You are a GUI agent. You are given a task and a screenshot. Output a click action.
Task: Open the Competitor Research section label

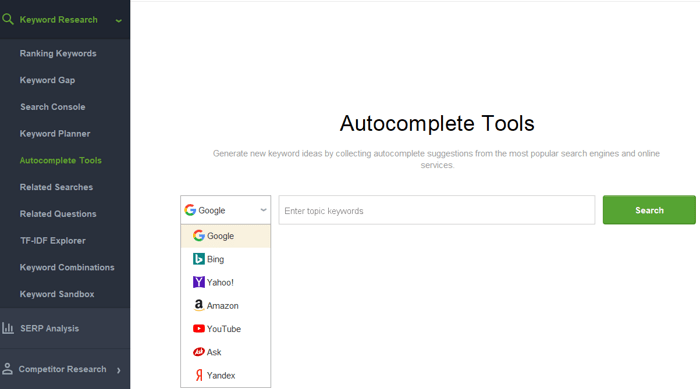pyautogui.click(x=62, y=369)
